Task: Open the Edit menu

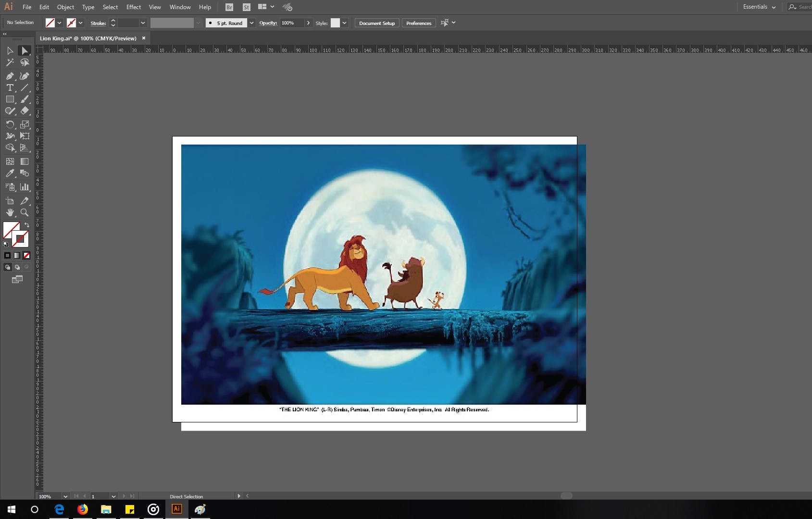Action: (44, 7)
